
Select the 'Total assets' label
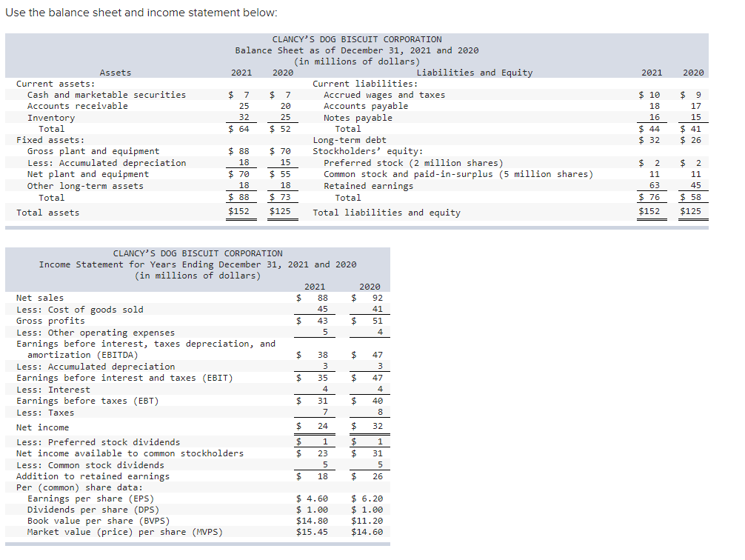[x=47, y=213]
